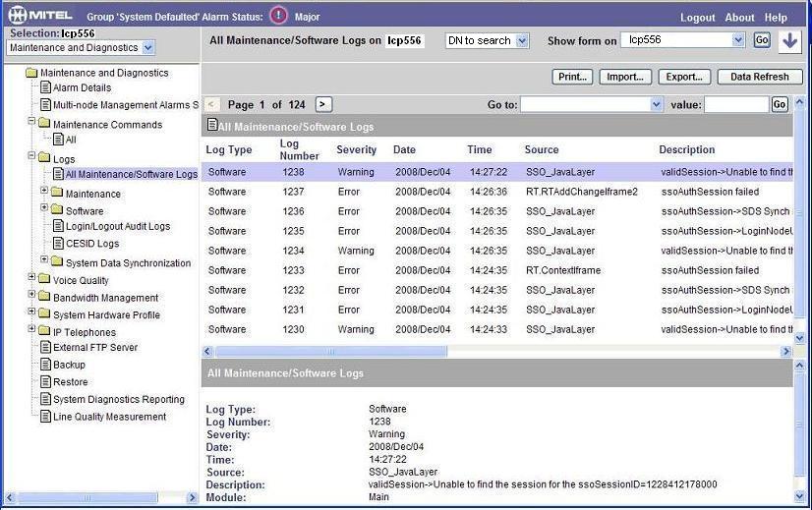This screenshot has width=812, height=510.
Task: Expand the System Hardware Profile node
Action: click(x=31, y=312)
